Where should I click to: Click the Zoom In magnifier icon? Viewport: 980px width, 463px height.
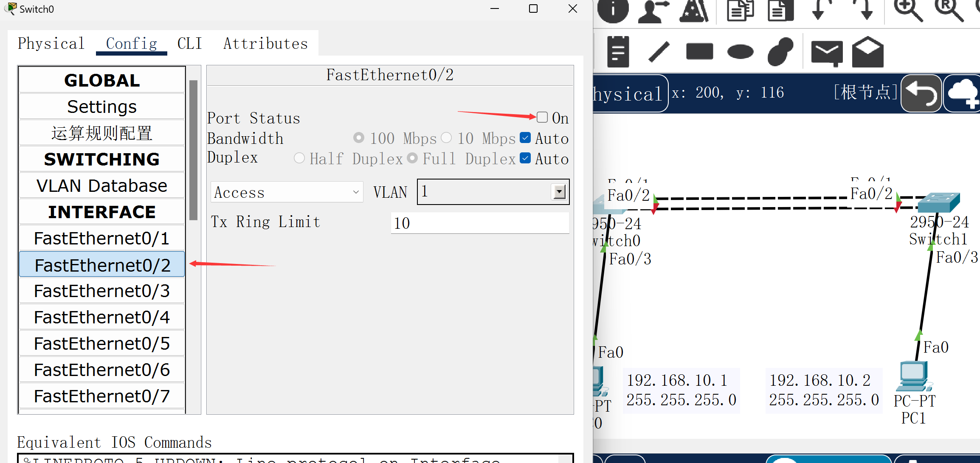[907, 9]
